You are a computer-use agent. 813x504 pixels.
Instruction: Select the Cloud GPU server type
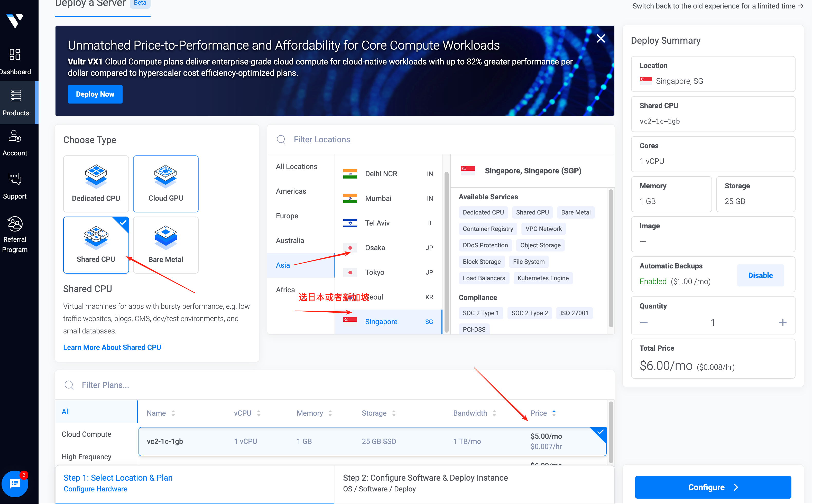click(166, 184)
